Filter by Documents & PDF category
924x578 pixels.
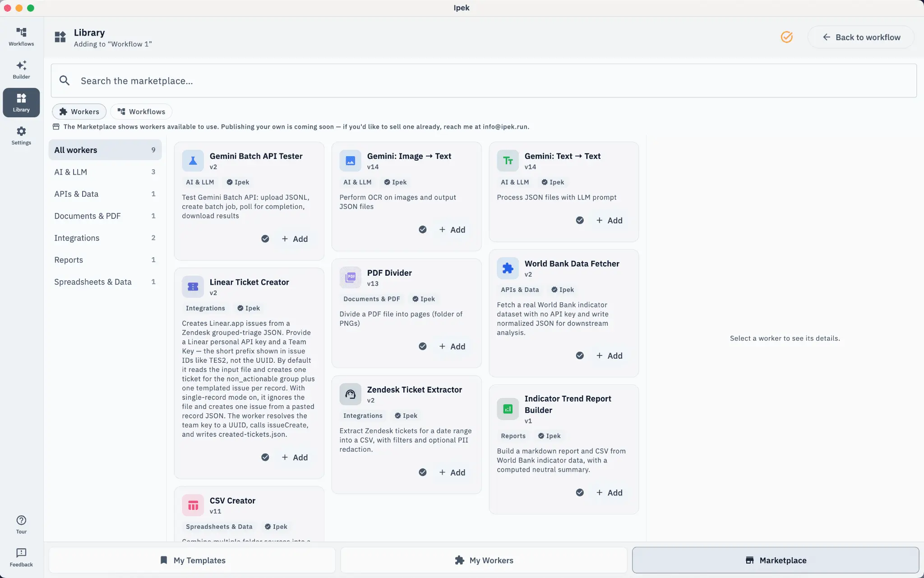click(105, 216)
